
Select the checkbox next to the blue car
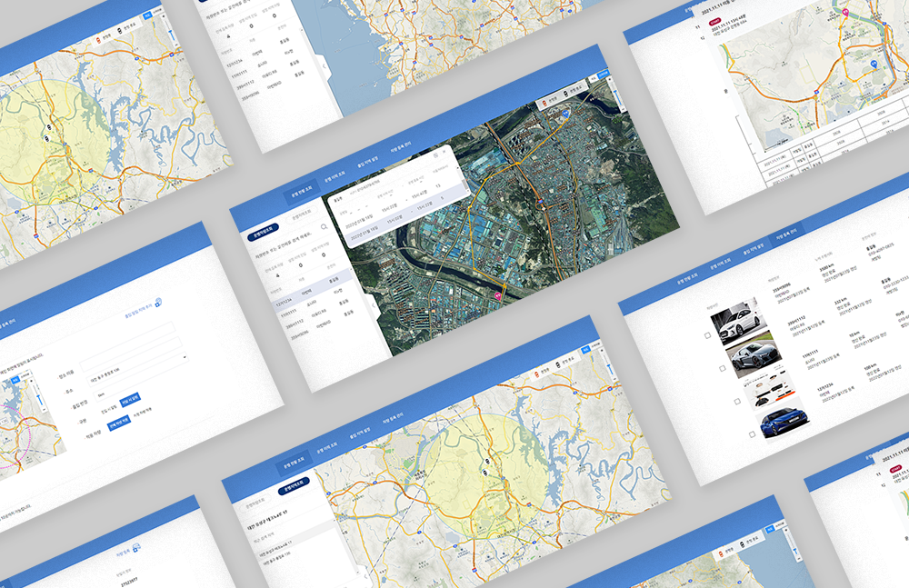[x=753, y=434]
